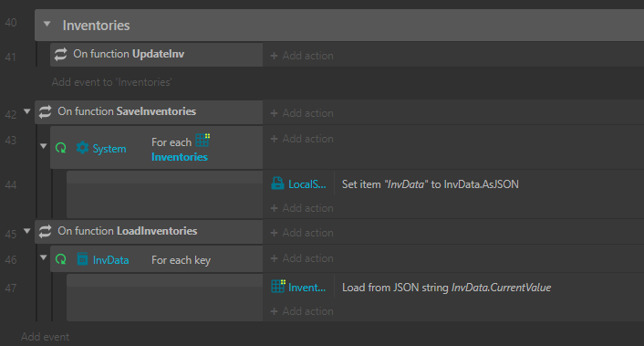Screen dimensions: 644x346
Task: Click the function icon beside UpdateInv
Action: [60, 54]
